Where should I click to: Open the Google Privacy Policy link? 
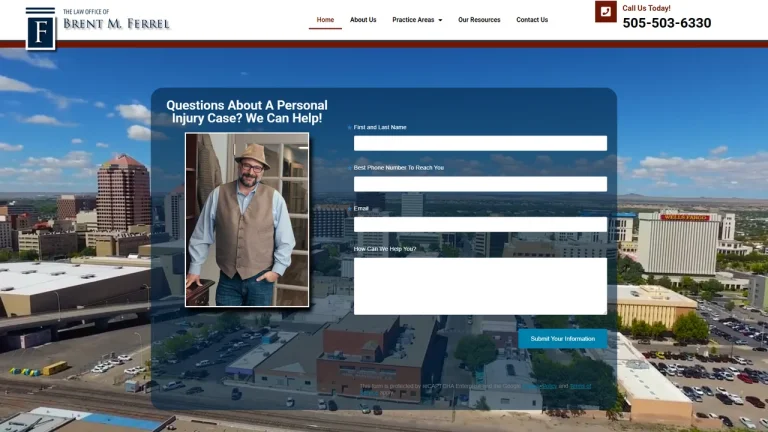click(x=539, y=386)
